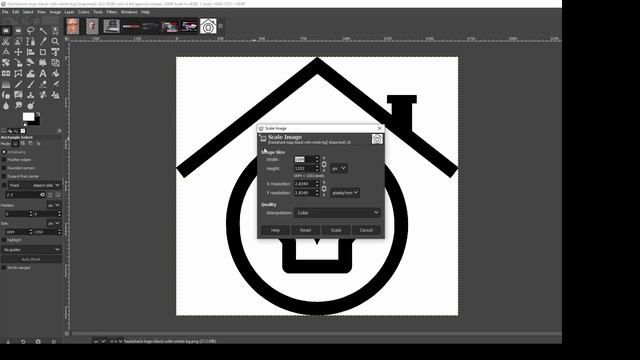Image resolution: width=640 pixels, height=360 pixels.
Task: Click the Width input field
Action: (304, 159)
